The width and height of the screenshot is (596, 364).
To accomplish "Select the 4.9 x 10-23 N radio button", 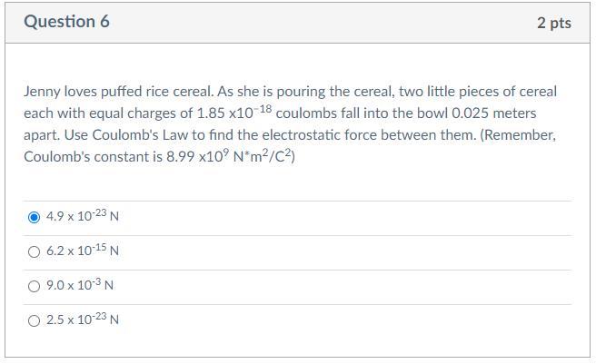I will click(x=35, y=217).
